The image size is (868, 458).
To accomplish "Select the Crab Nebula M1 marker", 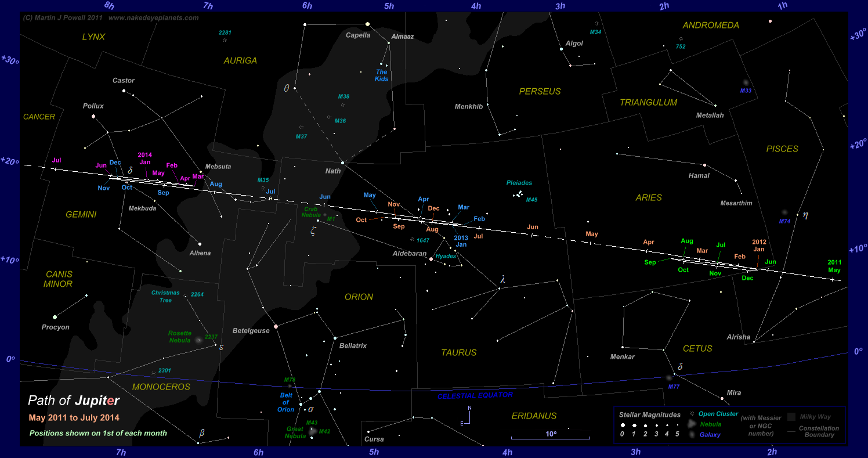I will (324, 214).
